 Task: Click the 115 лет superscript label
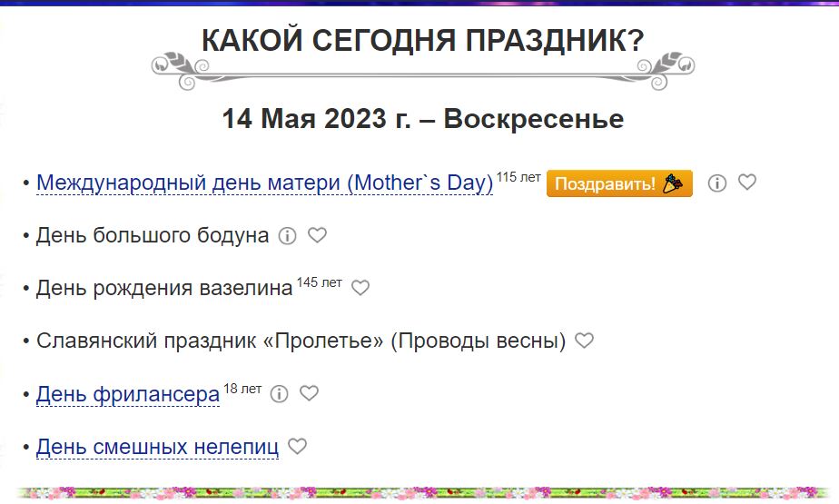click(518, 176)
